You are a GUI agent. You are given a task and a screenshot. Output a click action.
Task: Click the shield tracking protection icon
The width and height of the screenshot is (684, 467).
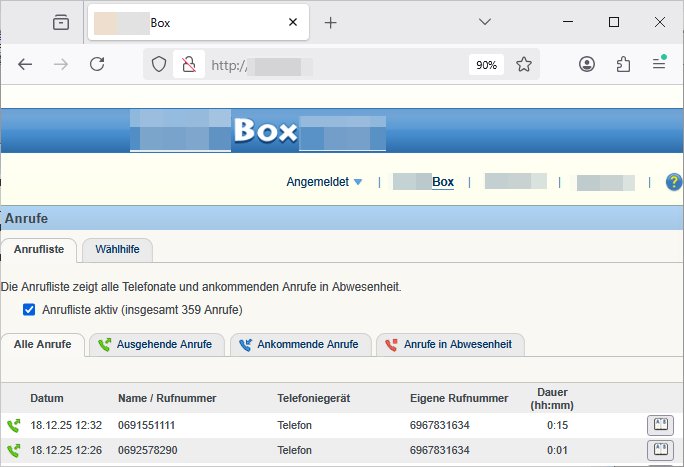(159, 64)
